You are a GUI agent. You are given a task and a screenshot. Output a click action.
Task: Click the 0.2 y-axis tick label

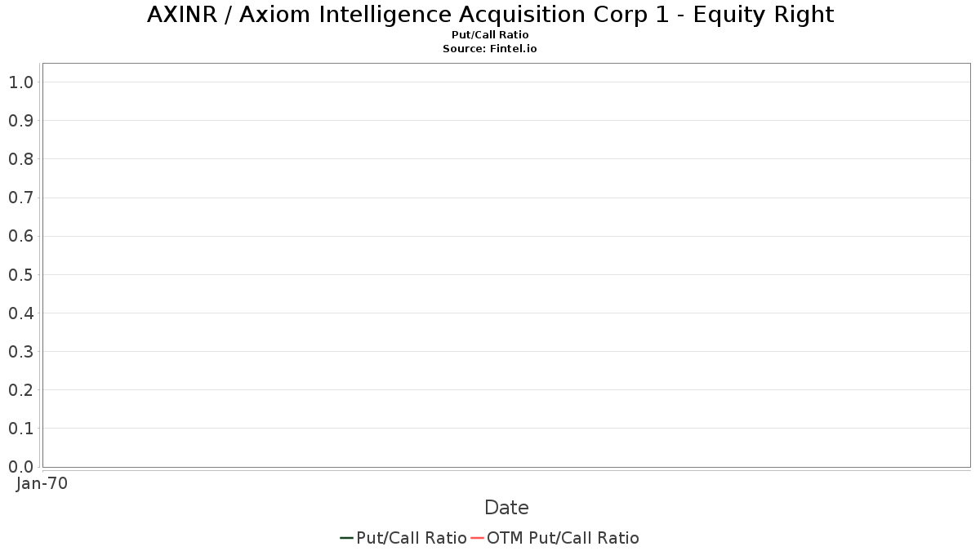(x=20, y=389)
